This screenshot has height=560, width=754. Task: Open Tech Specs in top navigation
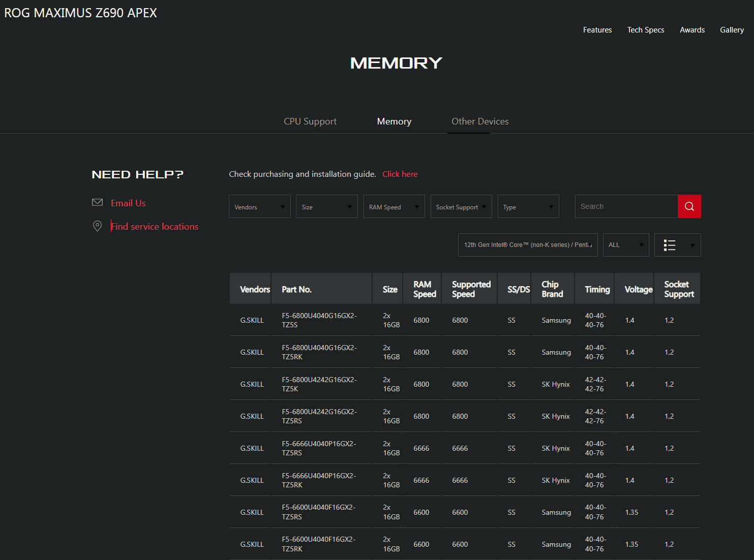[646, 30]
